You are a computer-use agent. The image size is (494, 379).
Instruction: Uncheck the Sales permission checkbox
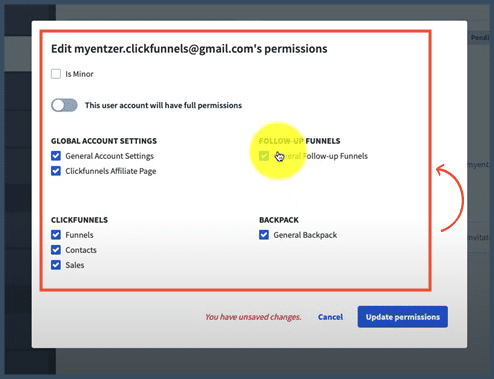coord(56,265)
